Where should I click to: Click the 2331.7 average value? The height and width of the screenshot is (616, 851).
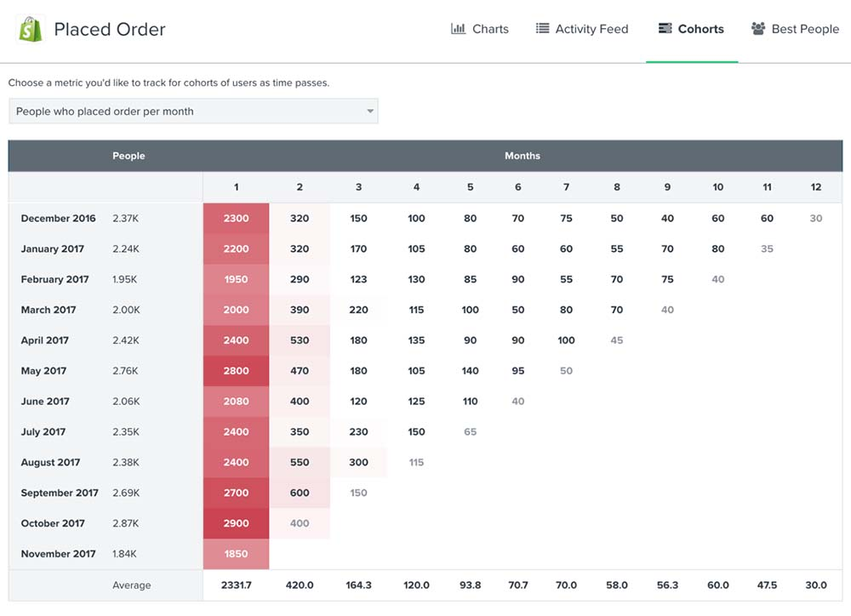236,585
